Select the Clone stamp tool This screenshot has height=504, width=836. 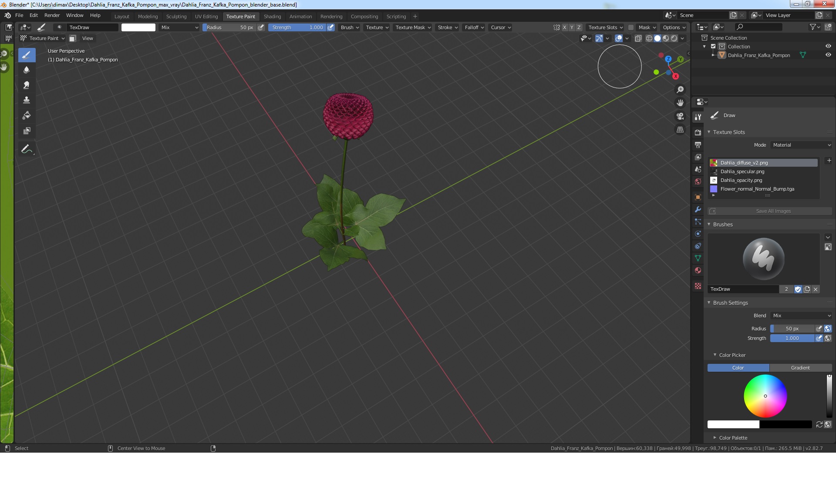[x=27, y=100]
